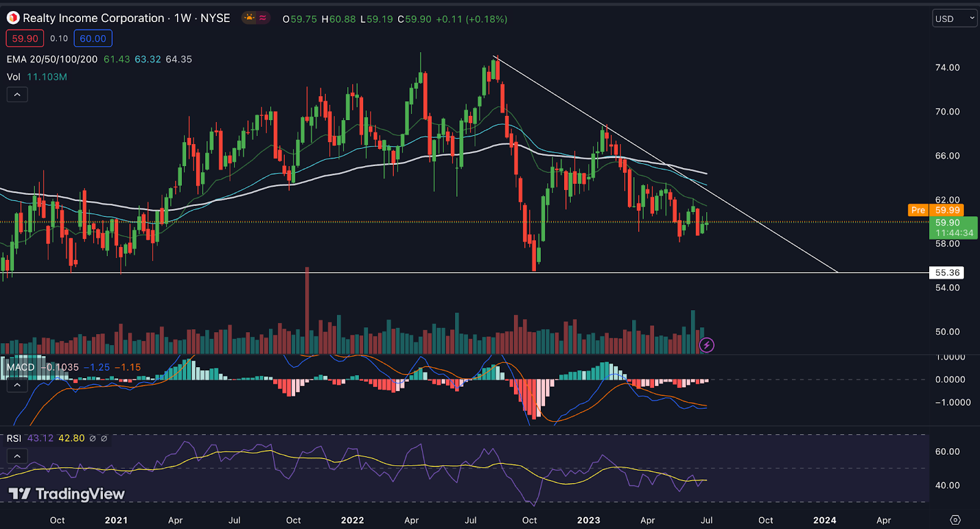Click the TradingView logo

point(67,494)
